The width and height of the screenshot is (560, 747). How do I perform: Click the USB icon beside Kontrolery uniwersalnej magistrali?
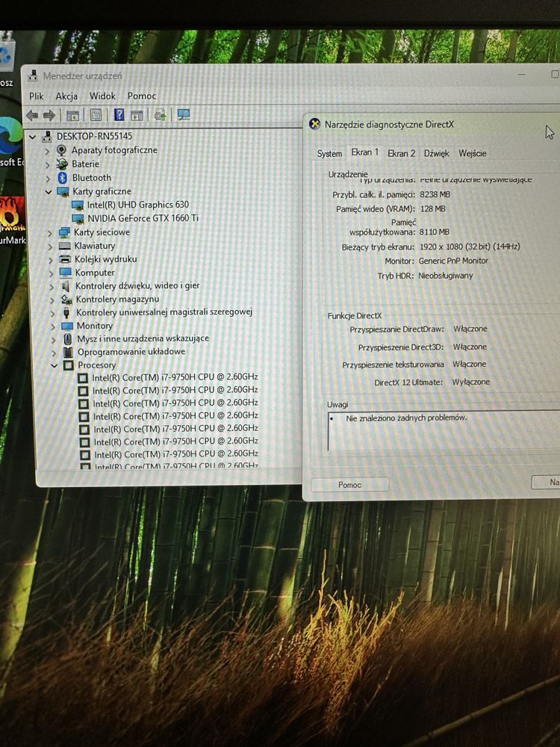click(66, 312)
